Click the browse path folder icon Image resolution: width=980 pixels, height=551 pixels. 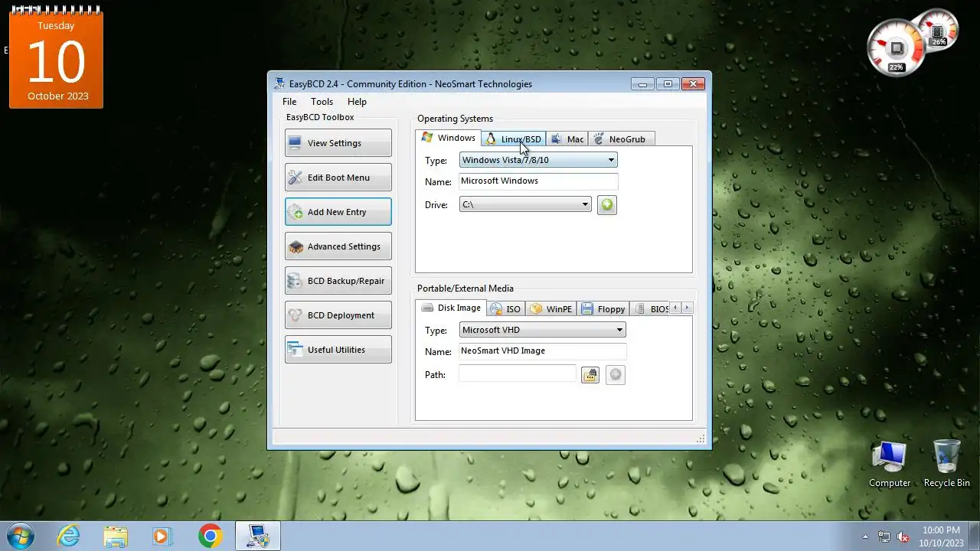pos(590,375)
